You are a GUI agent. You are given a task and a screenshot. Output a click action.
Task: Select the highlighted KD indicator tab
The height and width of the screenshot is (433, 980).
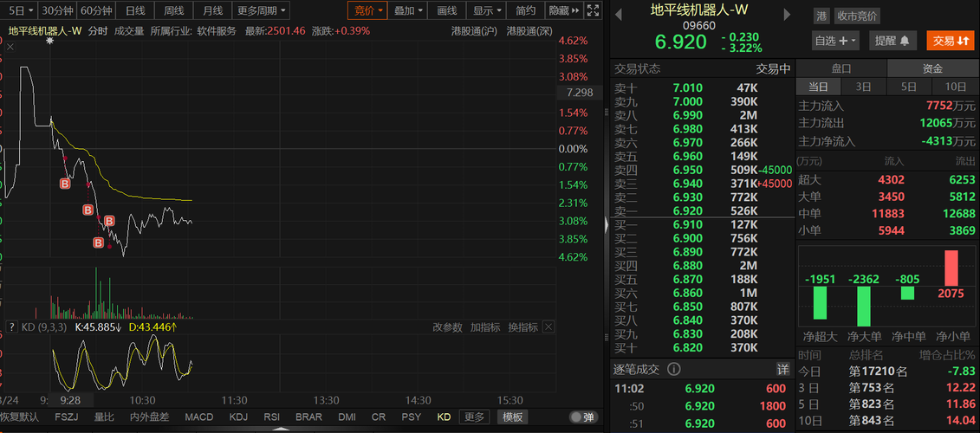[444, 417]
